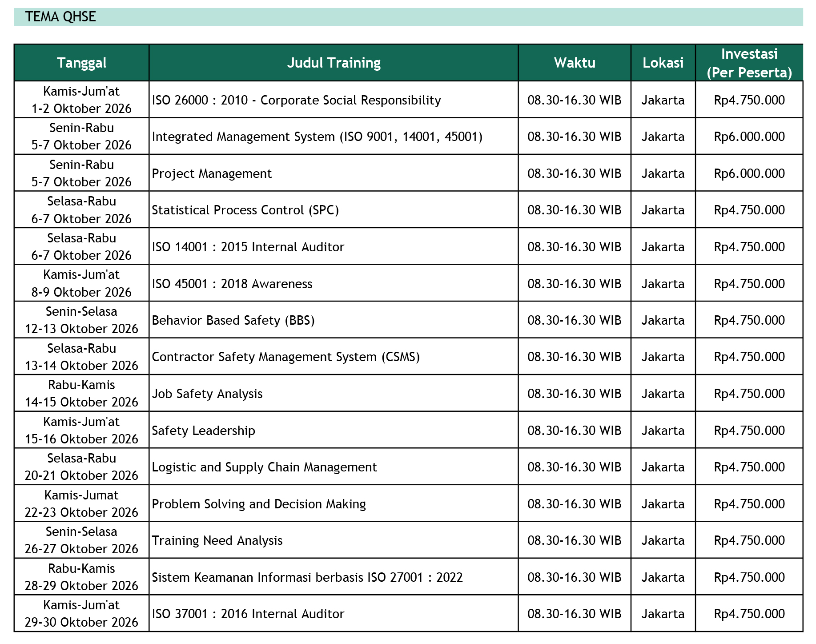816x644 pixels.
Task: Click the 'Investasi (Per Peserta)' header
Action: click(749, 63)
